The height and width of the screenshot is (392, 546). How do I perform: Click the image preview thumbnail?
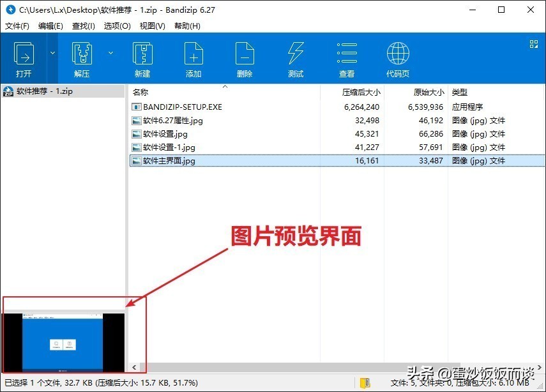(63, 343)
